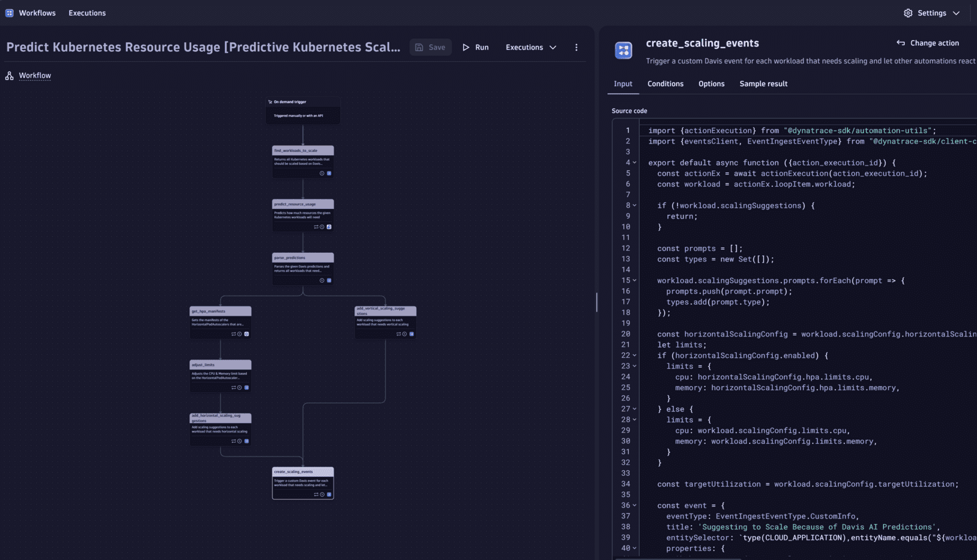Fold the code block at line 22
Viewport: 977px width, 560px height.
pyautogui.click(x=634, y=355)
